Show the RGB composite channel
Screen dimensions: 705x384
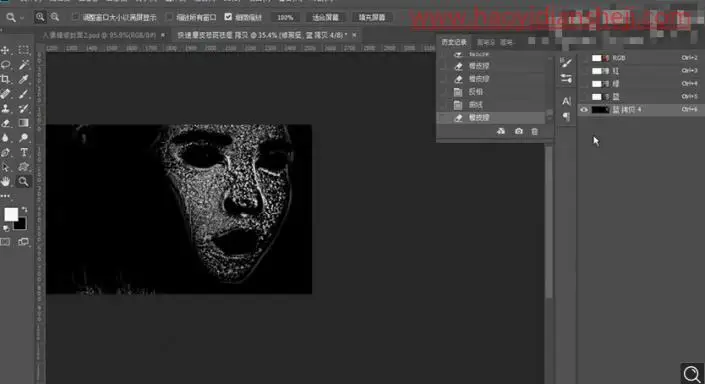click(584, 58)
